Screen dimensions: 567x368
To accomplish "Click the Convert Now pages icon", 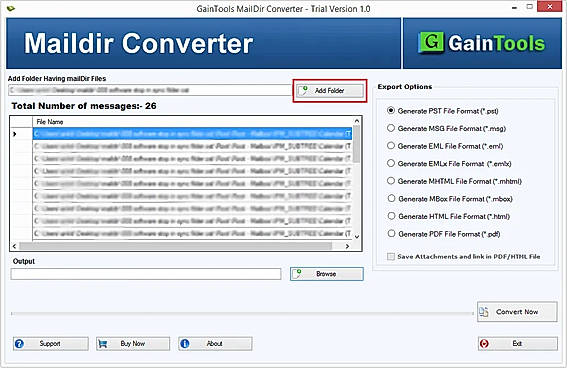I will (484, 312).
